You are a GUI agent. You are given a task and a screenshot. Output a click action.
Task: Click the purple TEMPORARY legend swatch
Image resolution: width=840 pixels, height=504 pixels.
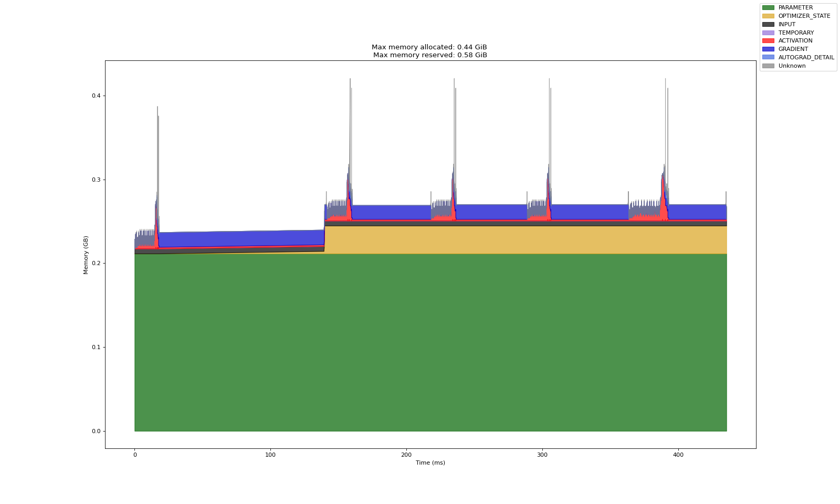tap(768, 33)
